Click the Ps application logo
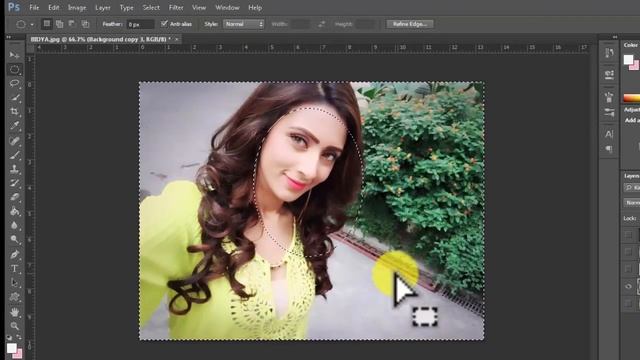 (x=14, y=7)
